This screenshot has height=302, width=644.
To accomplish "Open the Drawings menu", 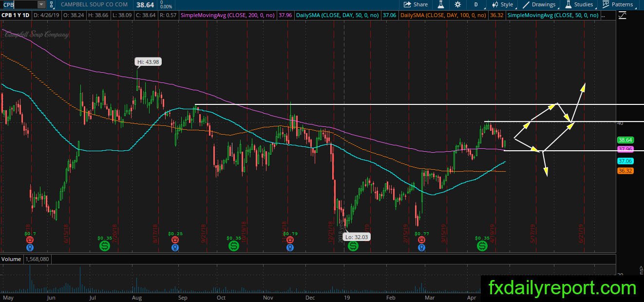I will 539,4.
